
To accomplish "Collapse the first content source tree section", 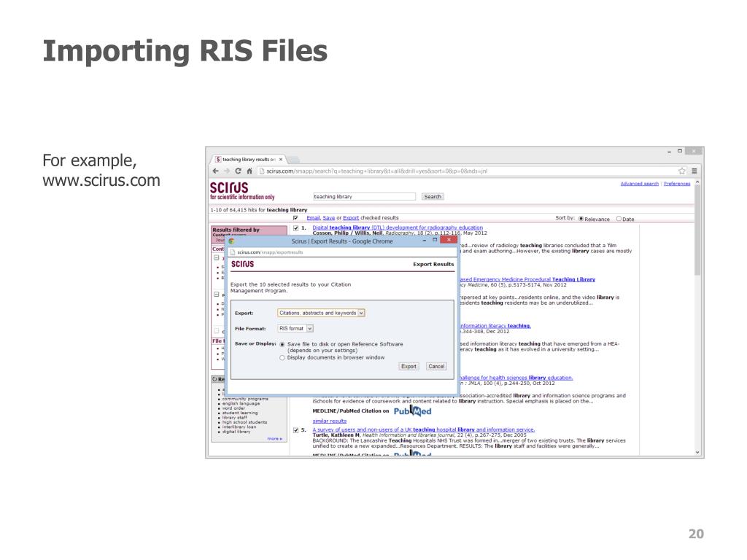I will tap(216, 257).
